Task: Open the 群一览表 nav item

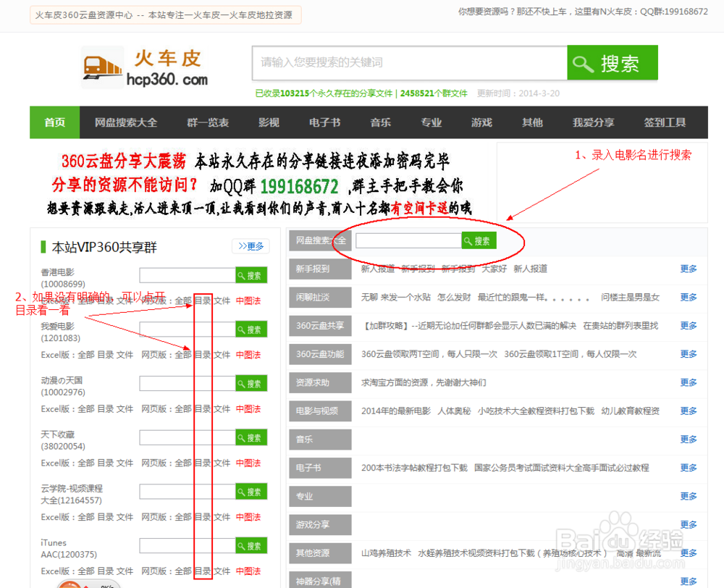Action: (x=208, y=122)
